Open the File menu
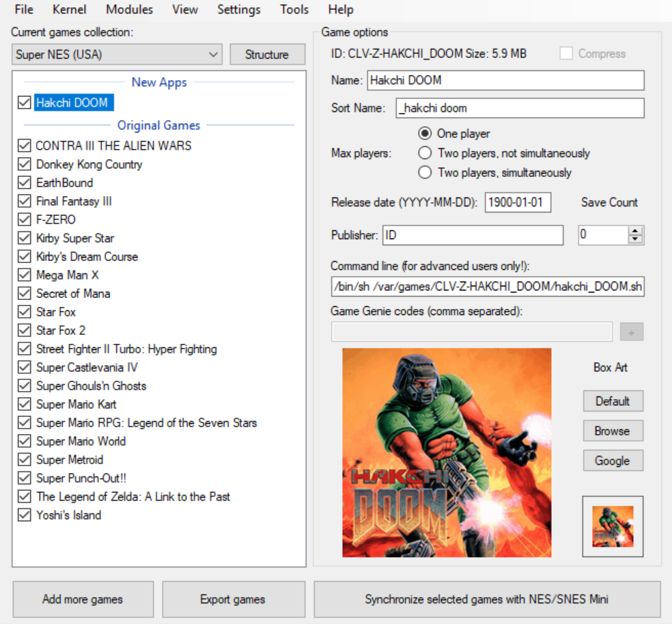 [24, 10]
